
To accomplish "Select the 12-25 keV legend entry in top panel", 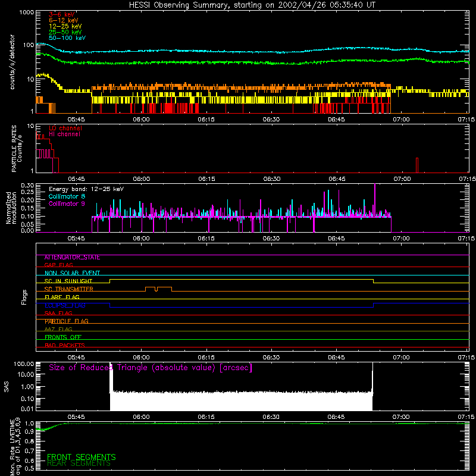I will pyautogui.click(x=65, y=26).
